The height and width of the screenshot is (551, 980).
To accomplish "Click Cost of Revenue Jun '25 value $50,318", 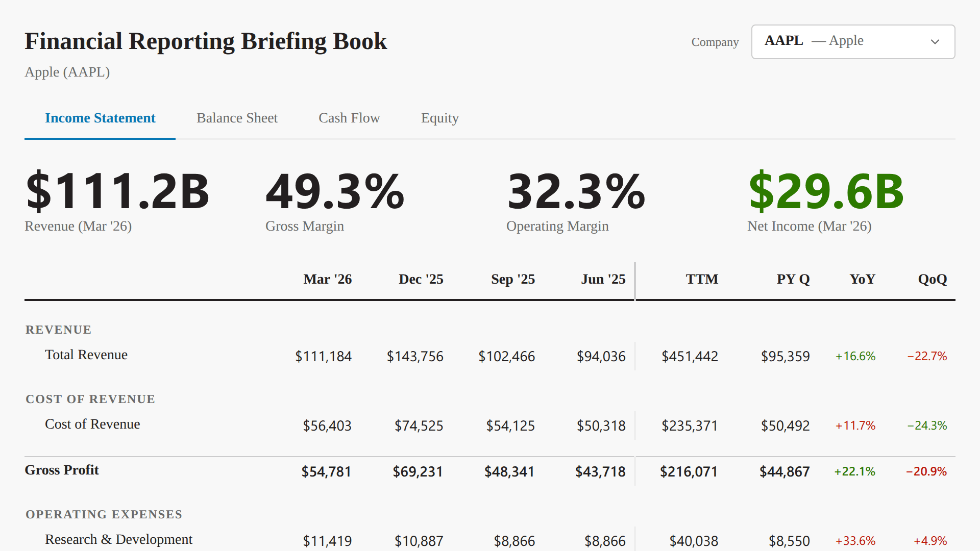I will click(x=601, y=425).
